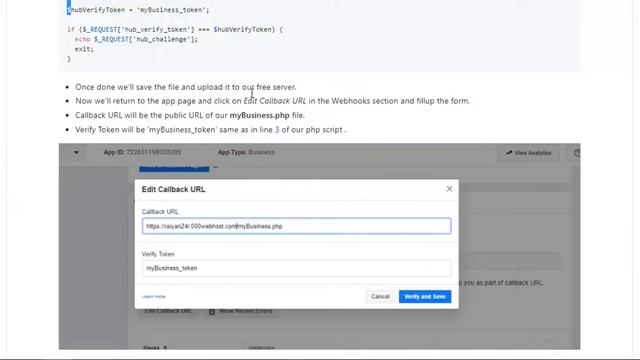The height and width of the screenshot is (360, 640).
Task: Expand the app selector dropdown arrow
Action: [x=76, y=153]
